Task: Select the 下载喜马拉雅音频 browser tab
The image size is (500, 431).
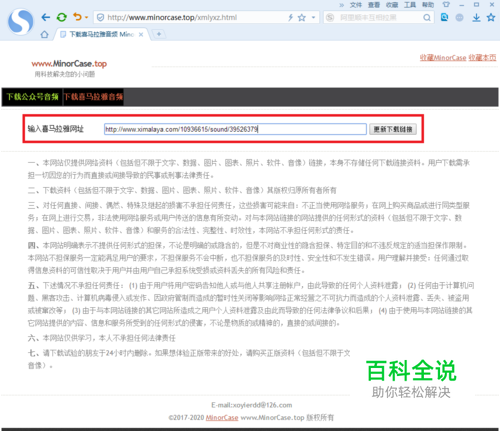Action: pos(102,34)
